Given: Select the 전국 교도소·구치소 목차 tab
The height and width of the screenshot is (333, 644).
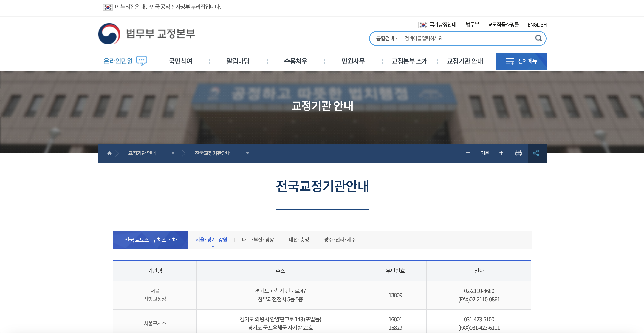Looking at the screenshot, I should click(x=151, y=240).
